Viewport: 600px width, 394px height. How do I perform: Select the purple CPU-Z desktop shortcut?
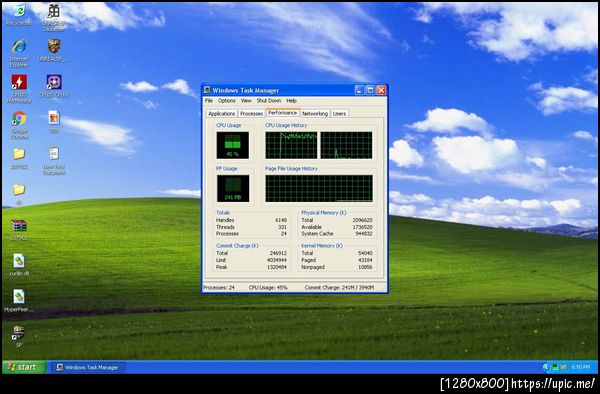pyautogui.click(x=54, y=86)
